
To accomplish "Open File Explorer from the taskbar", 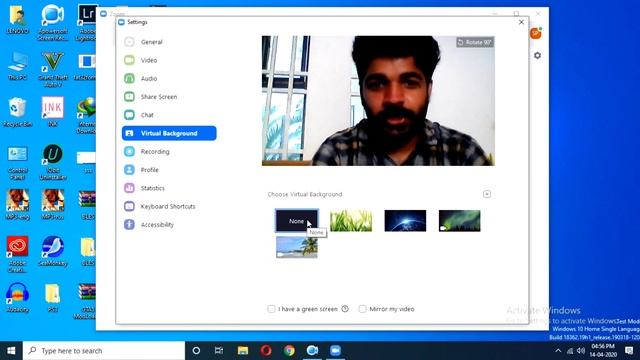I will (x=243, y=351).
